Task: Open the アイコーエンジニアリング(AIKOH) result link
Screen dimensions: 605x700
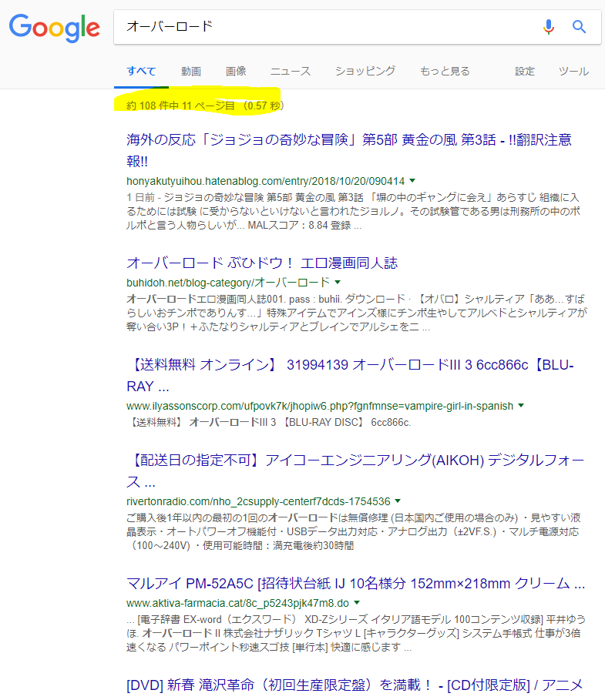Action: [355, 471]
